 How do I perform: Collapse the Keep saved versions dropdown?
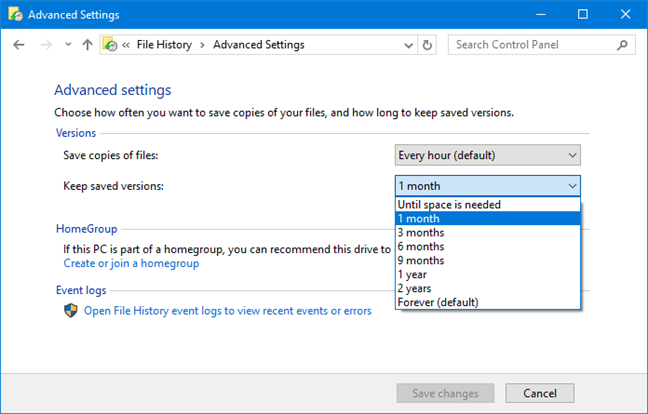488,186
